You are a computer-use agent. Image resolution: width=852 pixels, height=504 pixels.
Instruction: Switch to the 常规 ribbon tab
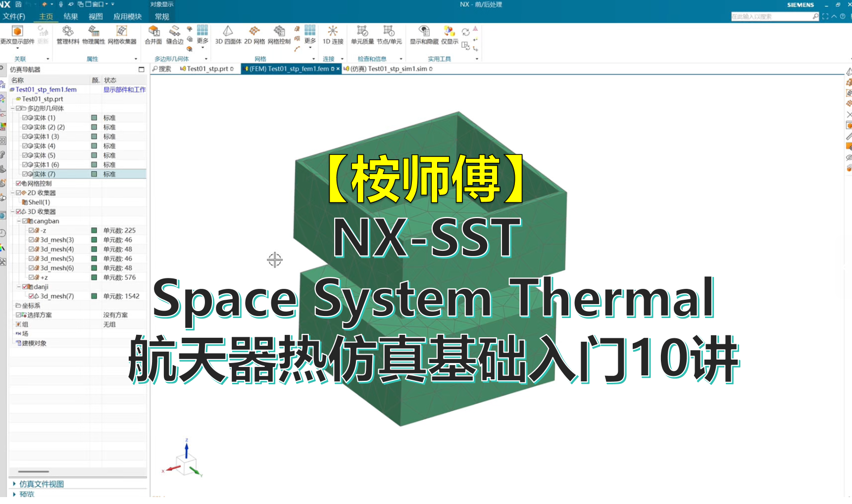[162, 16]
